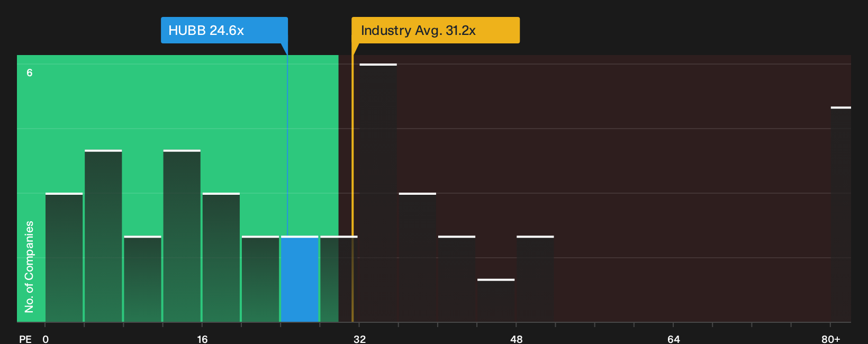Image resolution: width=868 pixels, height=344 pixels.
Task: Click the x-axis label 32
Action: [359, 339]
